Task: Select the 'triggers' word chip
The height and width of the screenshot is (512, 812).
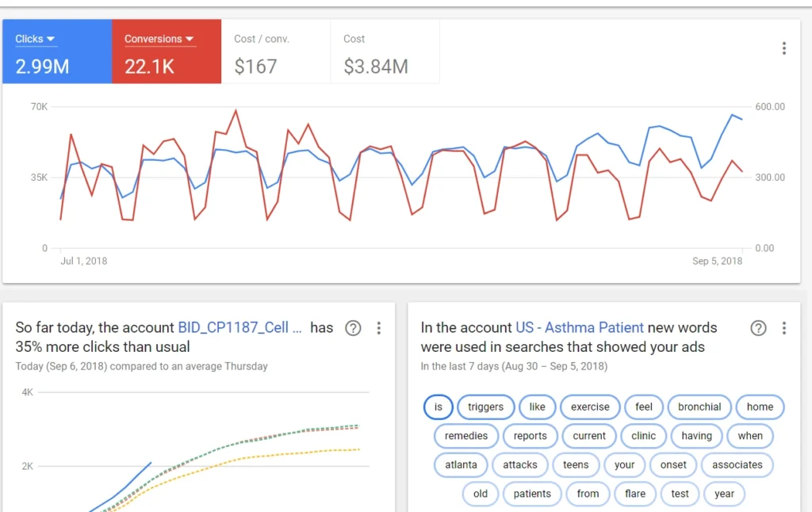Action: (x=486, y=407)
